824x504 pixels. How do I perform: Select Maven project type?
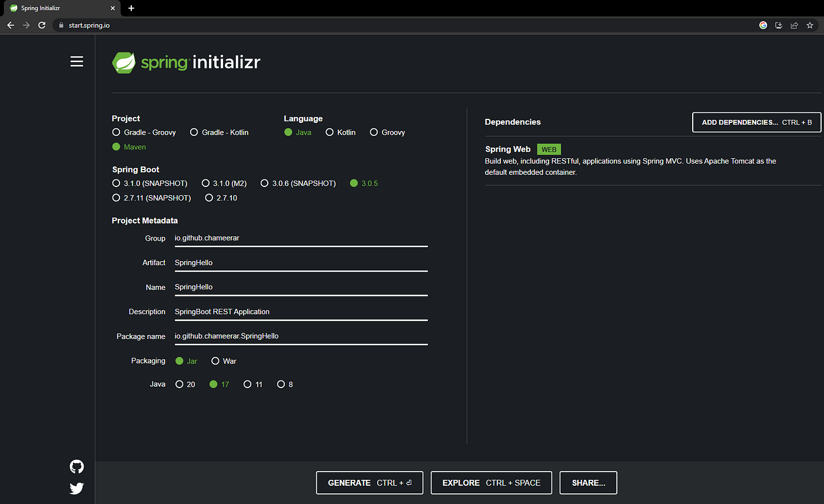point(129,147)
